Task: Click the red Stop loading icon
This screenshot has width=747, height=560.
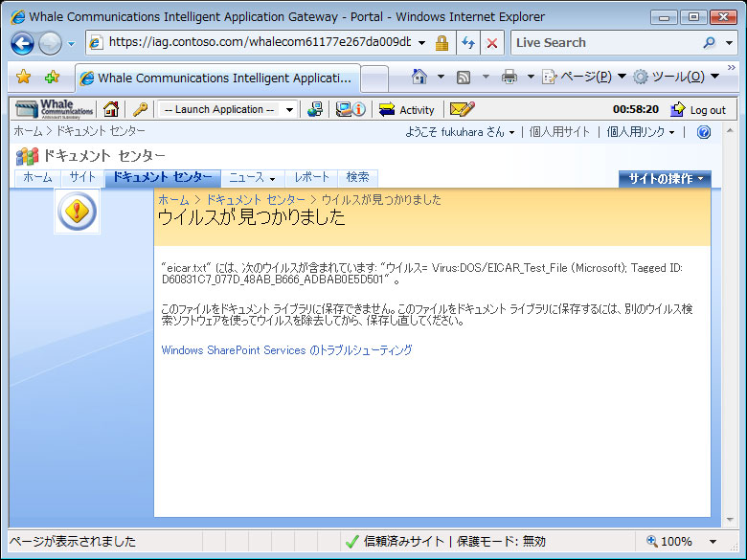Action: 492,43
